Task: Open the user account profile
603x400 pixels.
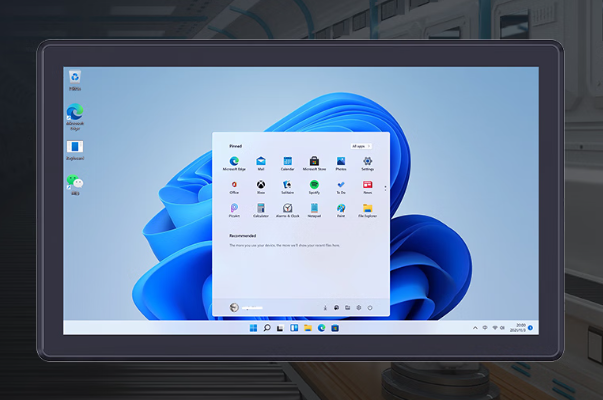Action: pyautogui.click(x=234, y=307)
